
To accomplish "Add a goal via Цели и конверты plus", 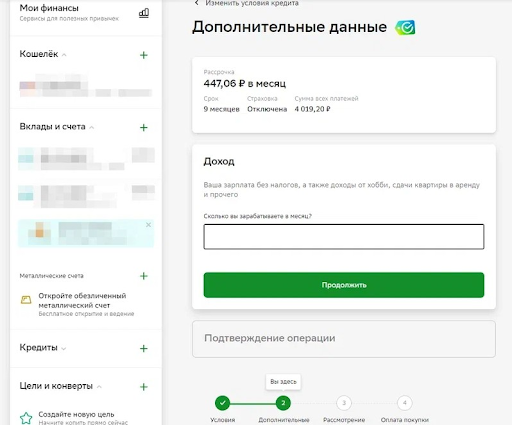I will pos(144,387).
